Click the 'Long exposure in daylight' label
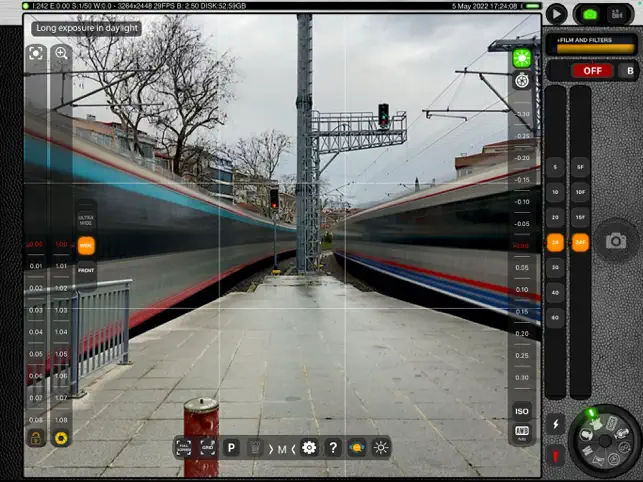643x482 pixels. [x=87, y=28]
